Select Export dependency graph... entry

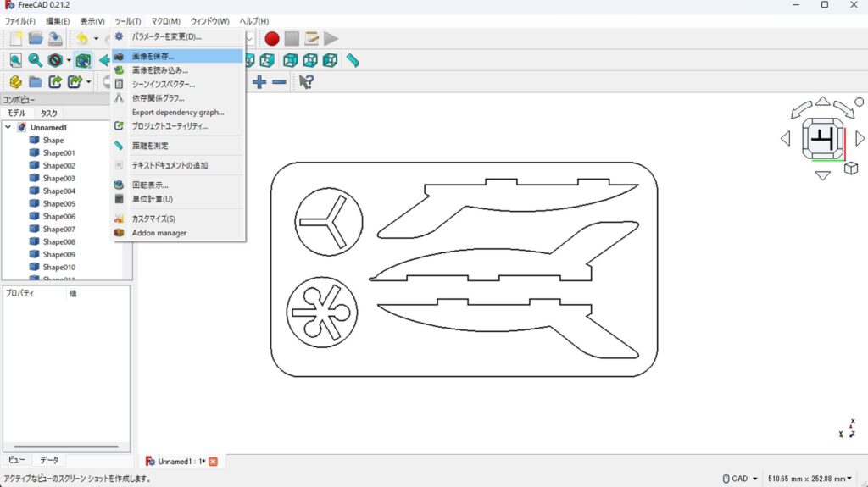tap(178, 113)
